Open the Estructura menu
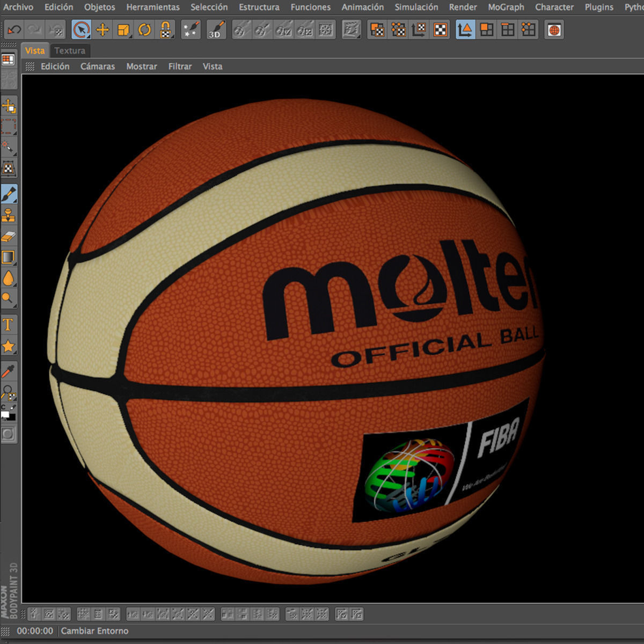644x644 pixels. click(259, 7)
